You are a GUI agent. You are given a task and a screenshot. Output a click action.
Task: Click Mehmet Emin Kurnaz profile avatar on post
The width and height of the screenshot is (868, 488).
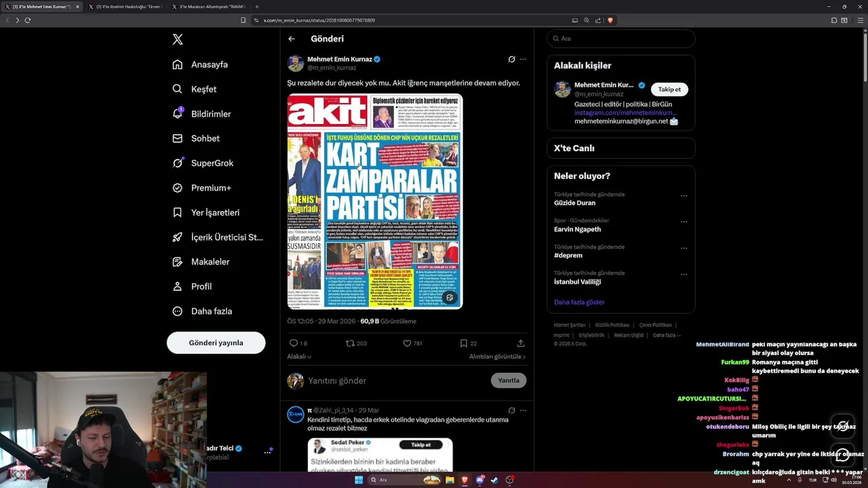[295, 63]
